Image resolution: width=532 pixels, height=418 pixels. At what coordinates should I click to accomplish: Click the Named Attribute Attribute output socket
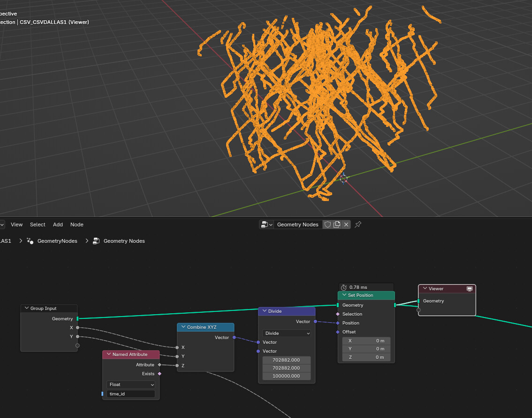point(160,364)
